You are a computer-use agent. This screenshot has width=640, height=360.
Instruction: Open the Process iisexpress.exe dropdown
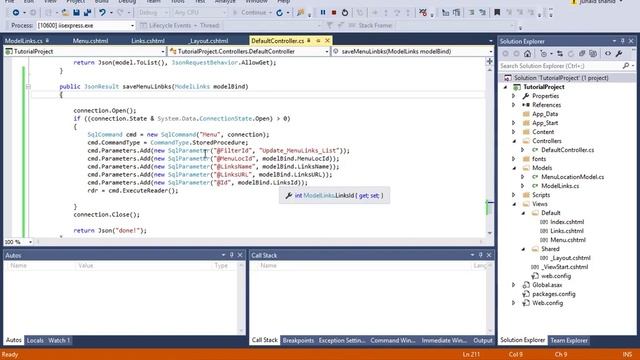coord(86,25)
